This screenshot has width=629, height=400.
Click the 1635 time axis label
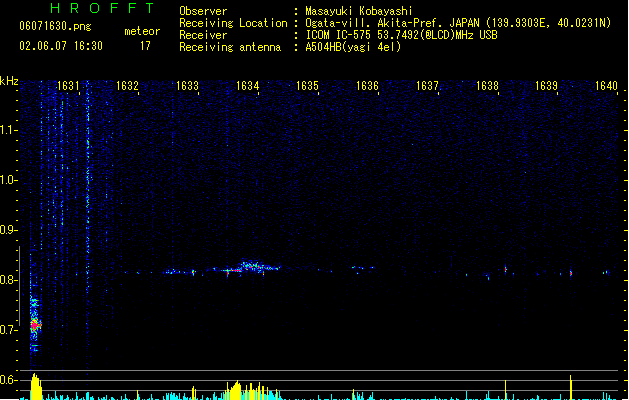click(307, 86)
